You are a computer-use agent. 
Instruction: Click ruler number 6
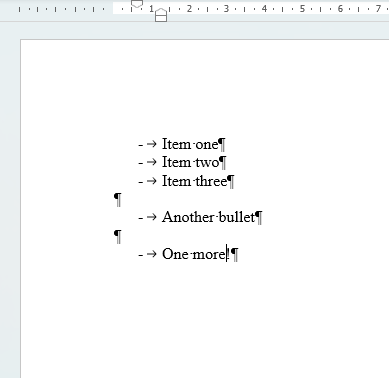(340, 9)
